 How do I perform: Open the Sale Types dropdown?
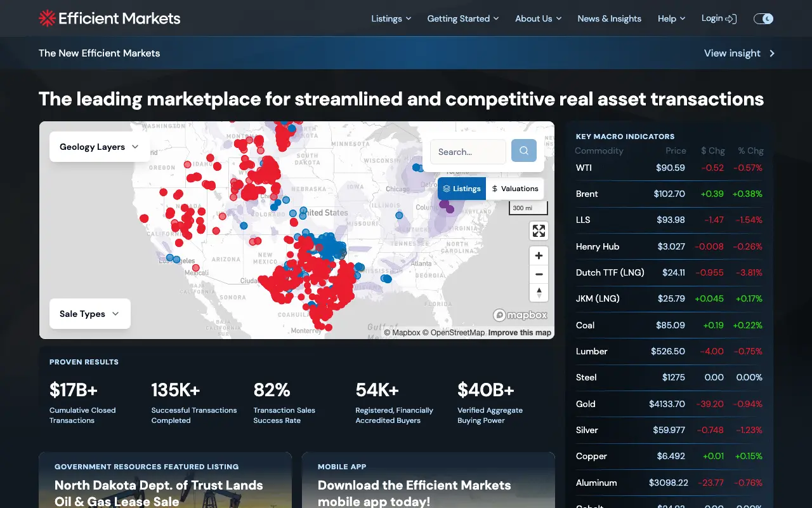pos(89,314)
